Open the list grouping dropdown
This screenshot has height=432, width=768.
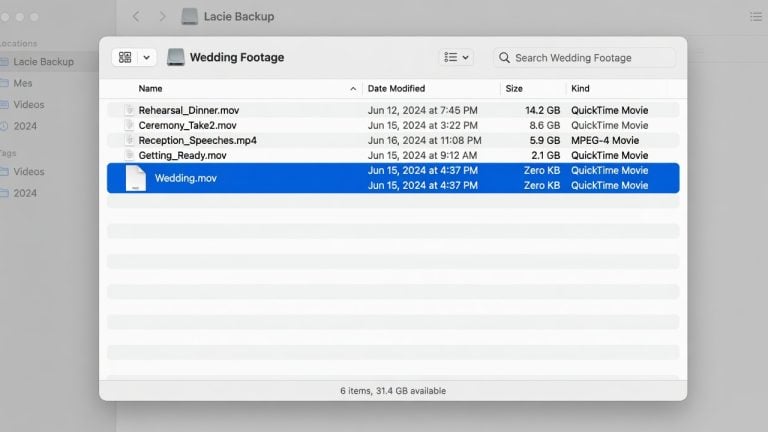point(456,57)
